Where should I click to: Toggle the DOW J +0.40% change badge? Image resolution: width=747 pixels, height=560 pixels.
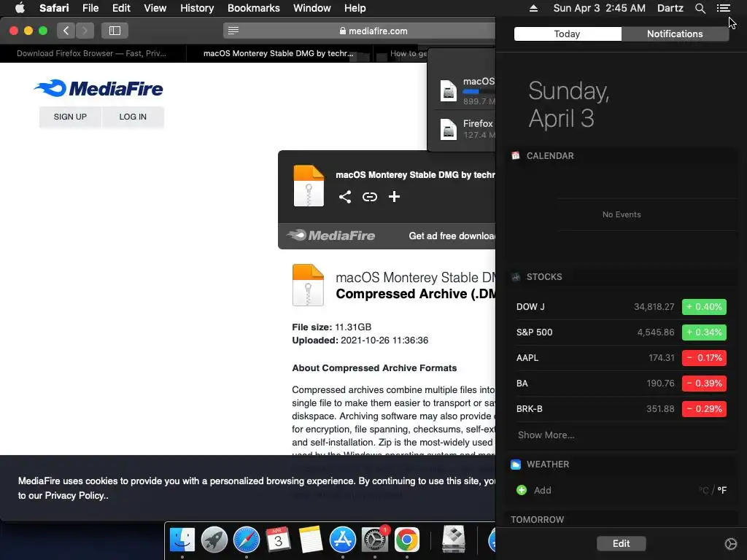(x=704, y=307)
